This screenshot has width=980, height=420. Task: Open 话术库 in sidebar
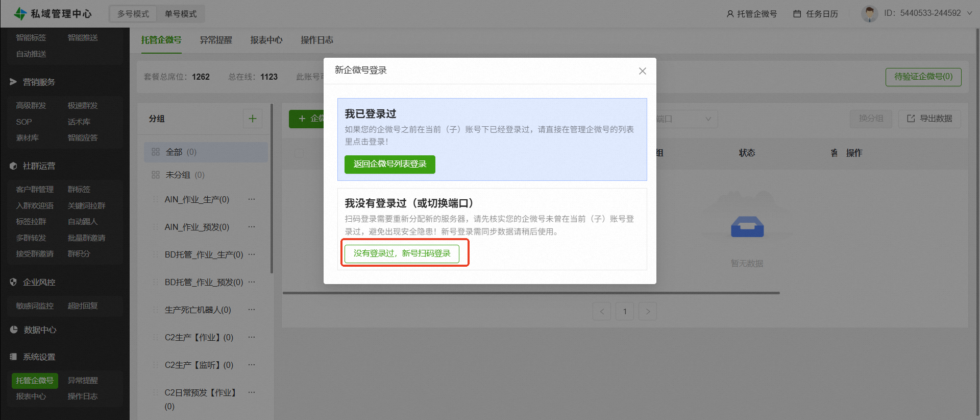pyautogui.click(x=79, y=122)
